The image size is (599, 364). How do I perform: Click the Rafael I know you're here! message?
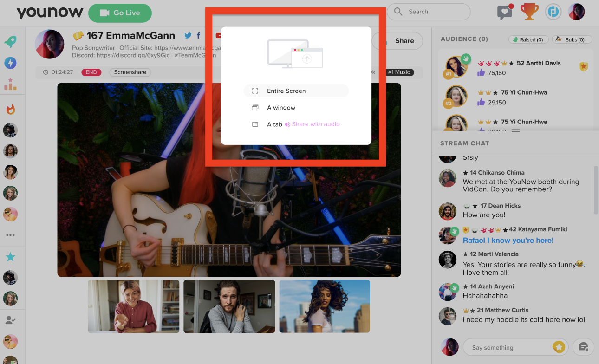(508, 240)
